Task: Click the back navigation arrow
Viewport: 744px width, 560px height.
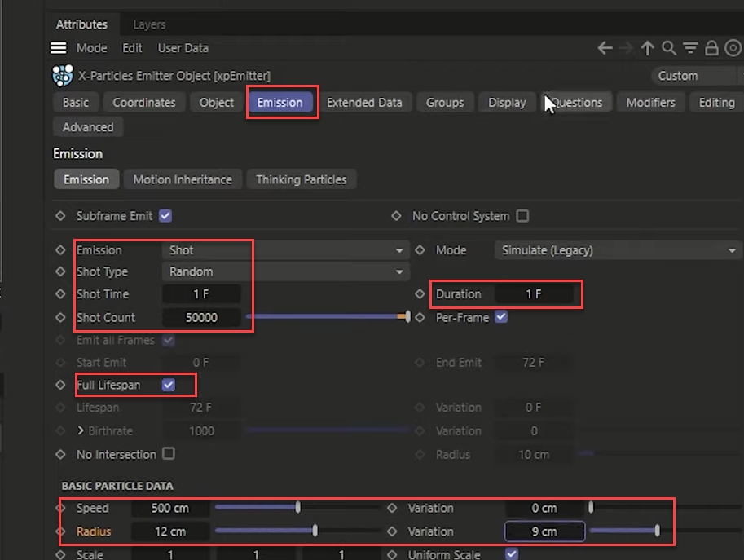Action: point(604,48)
